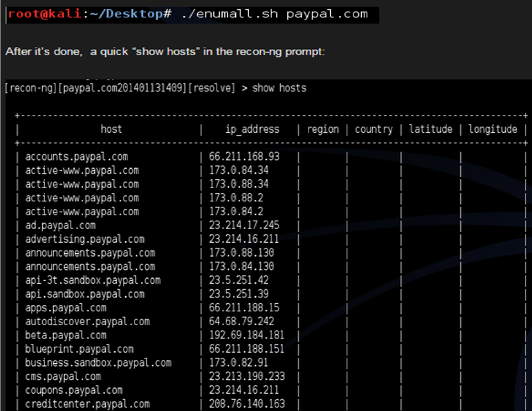The width and height of the screenshot is (532, 411).
Task: Click the 'region' column header
Action: point(322,129)
